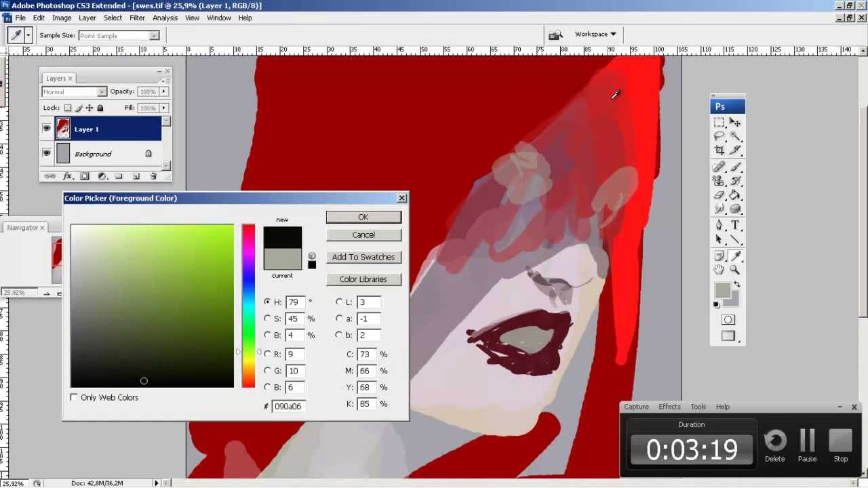Viewport: 868px width, 488px height.
Task: Cancel the Color Picker dialog
Action: (363, 235)
